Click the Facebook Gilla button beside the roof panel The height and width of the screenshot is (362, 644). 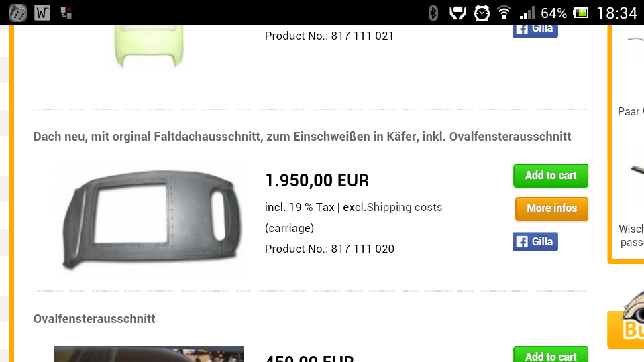pyautogui.click(x=535, y=241)
